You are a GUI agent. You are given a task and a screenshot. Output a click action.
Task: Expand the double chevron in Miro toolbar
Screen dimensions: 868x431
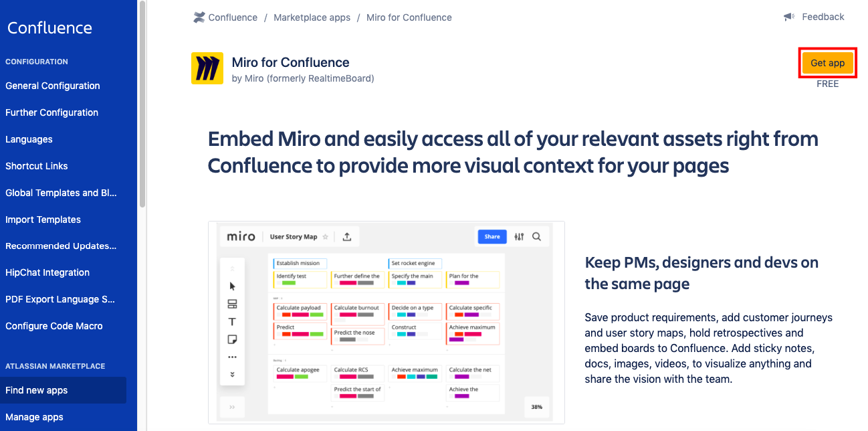232,374
